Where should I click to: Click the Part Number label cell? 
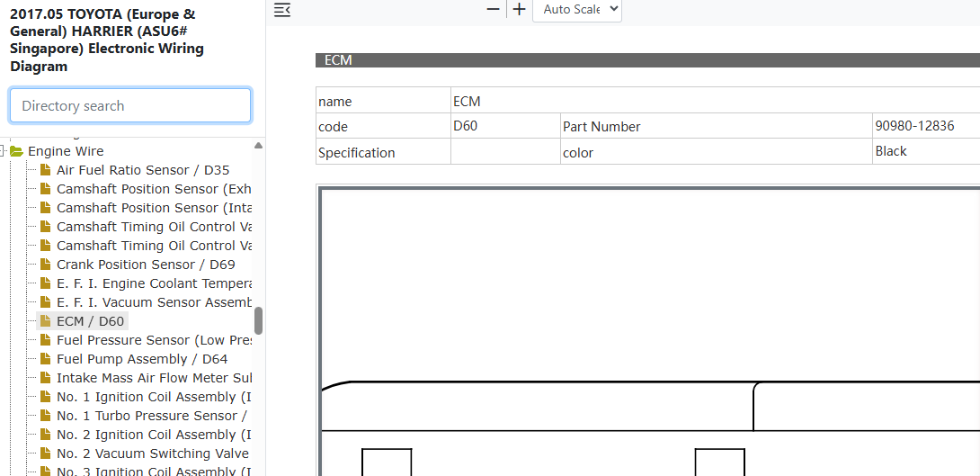tap(717, 126)
